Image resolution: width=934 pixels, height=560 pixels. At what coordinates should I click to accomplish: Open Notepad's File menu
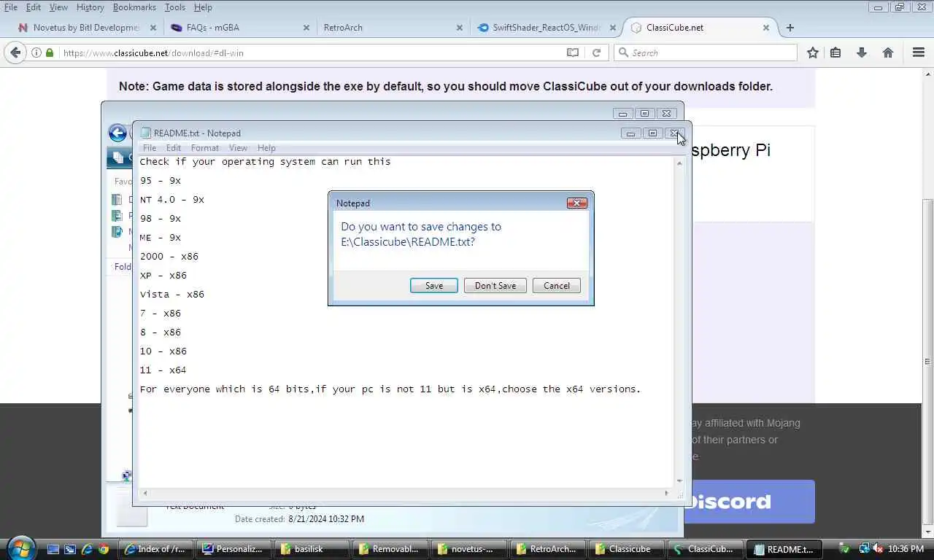[149, 147]
